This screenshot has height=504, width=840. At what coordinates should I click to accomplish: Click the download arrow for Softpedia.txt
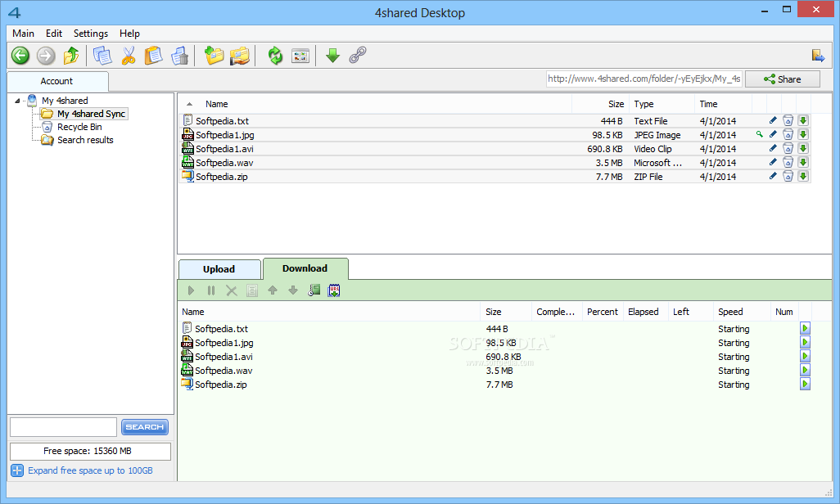pos(803,120)
